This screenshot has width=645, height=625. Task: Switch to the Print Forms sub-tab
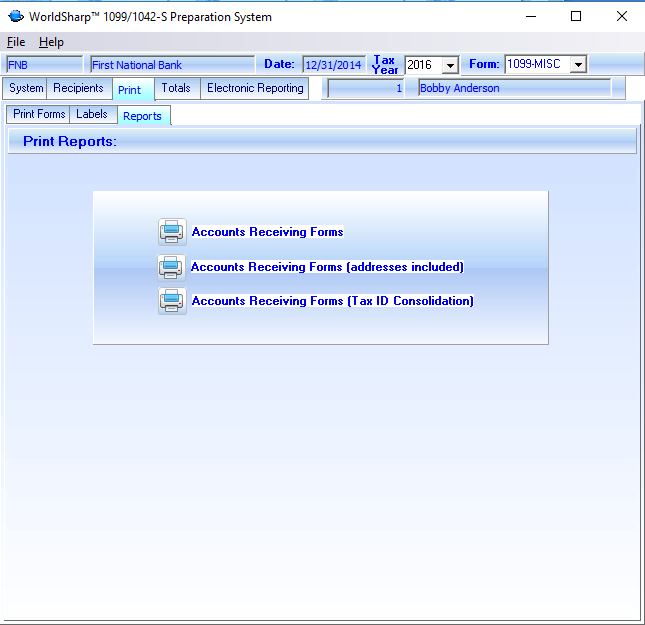click(39, 115)
